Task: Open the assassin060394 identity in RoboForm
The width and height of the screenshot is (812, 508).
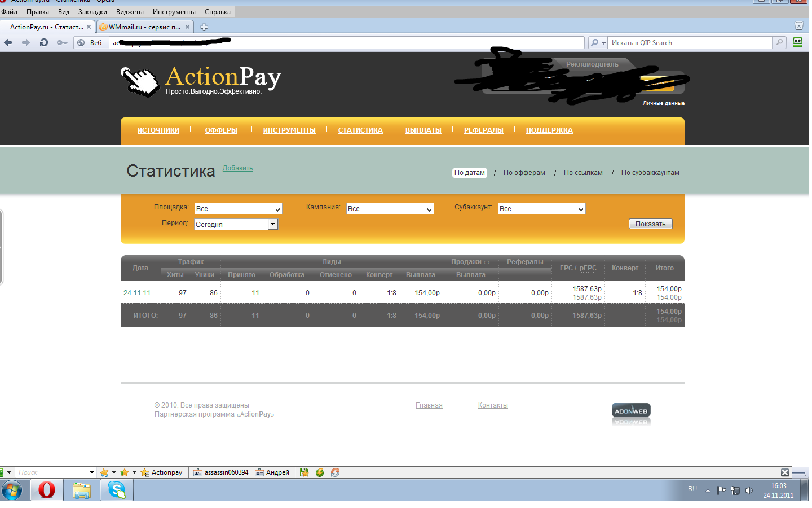Action: (221, 472)
